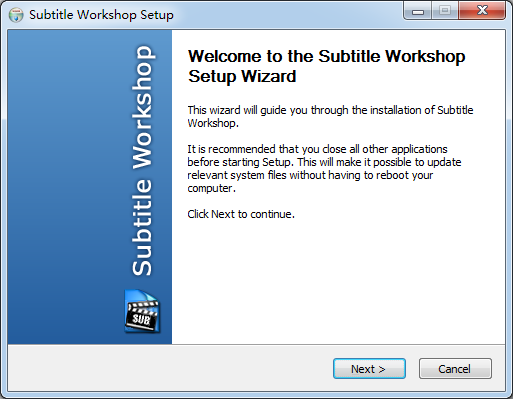Click the 'It is recommended' paragraph

tap(324, 168)
